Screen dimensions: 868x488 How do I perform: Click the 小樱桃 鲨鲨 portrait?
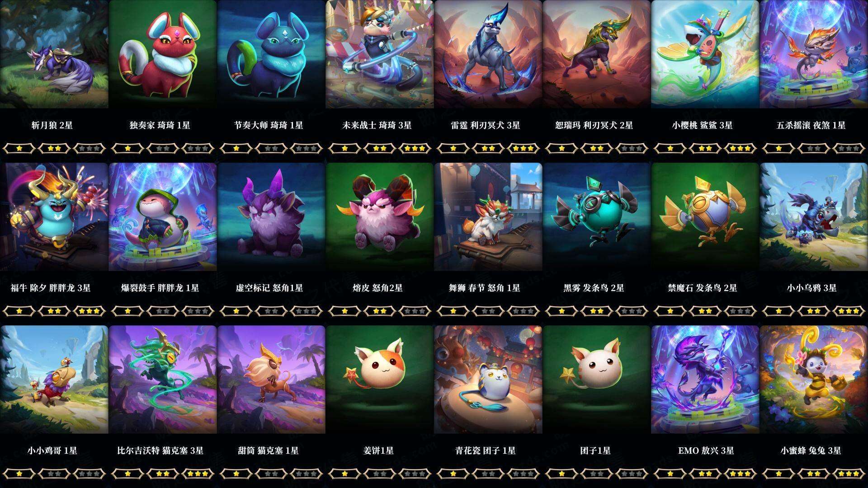click(x=705, y=54)
